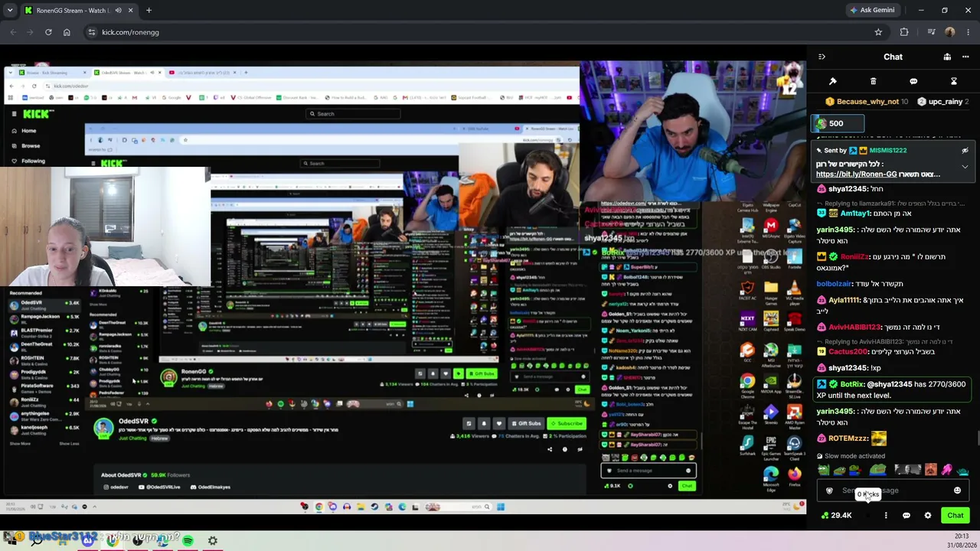The height and width of the screenshot is (551, 980).
Task: Click the streamer webcam video feed
Action: pos(691,130)
